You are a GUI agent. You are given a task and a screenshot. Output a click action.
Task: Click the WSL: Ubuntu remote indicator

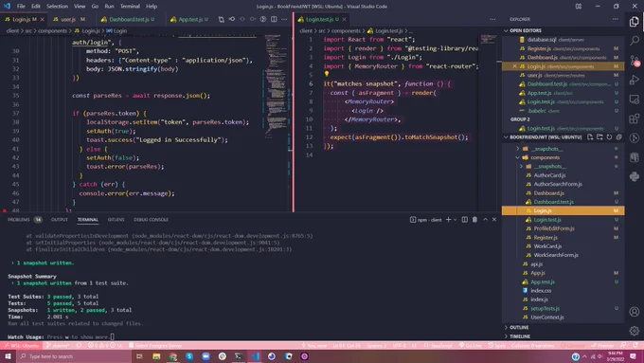(x=22, y=345)
